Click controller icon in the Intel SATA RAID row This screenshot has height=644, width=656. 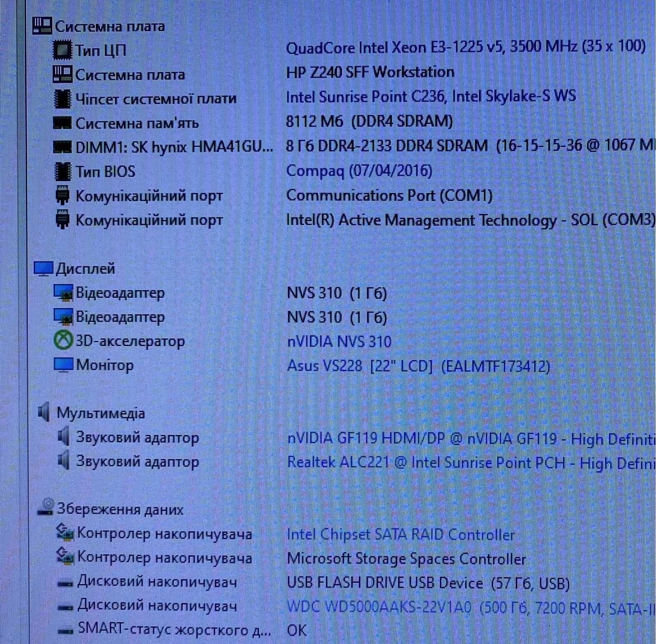65,532
